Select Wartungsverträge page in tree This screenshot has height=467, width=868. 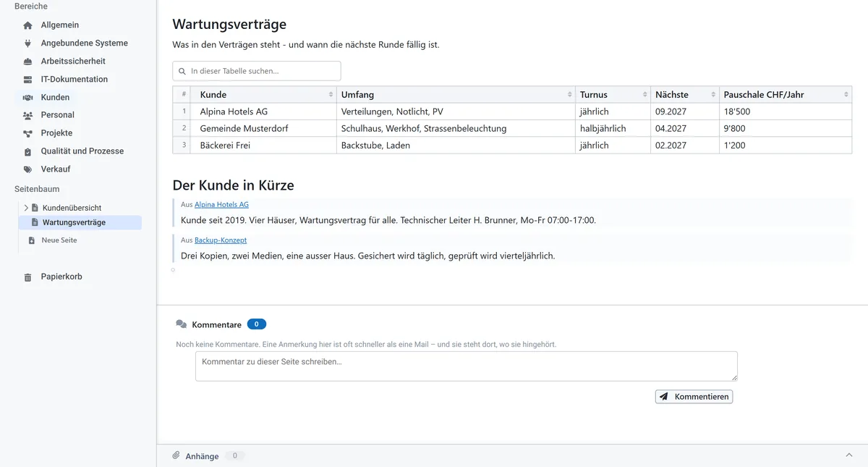point(74,222)
